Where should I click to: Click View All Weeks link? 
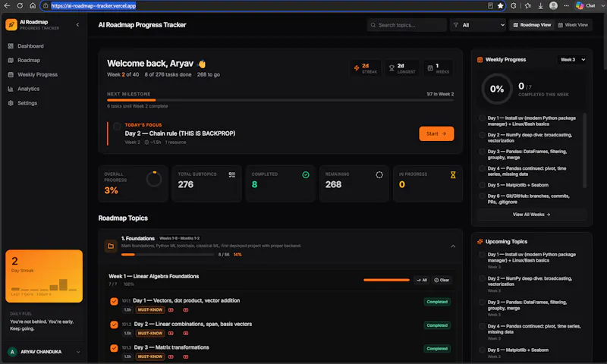tap(532, 215)
